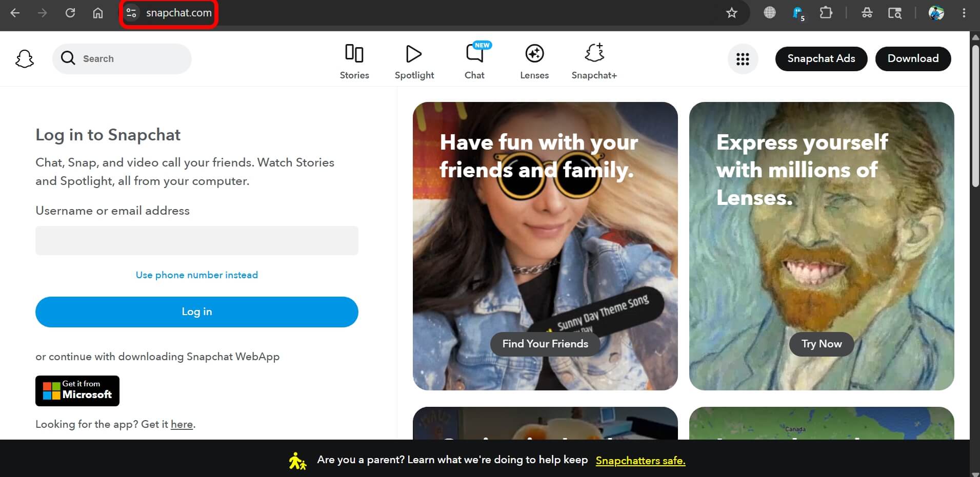The image size is (980, 477).
Task: Click the 'or continue with downloading Snapchat WebApp' text
Action: point(157,357)
